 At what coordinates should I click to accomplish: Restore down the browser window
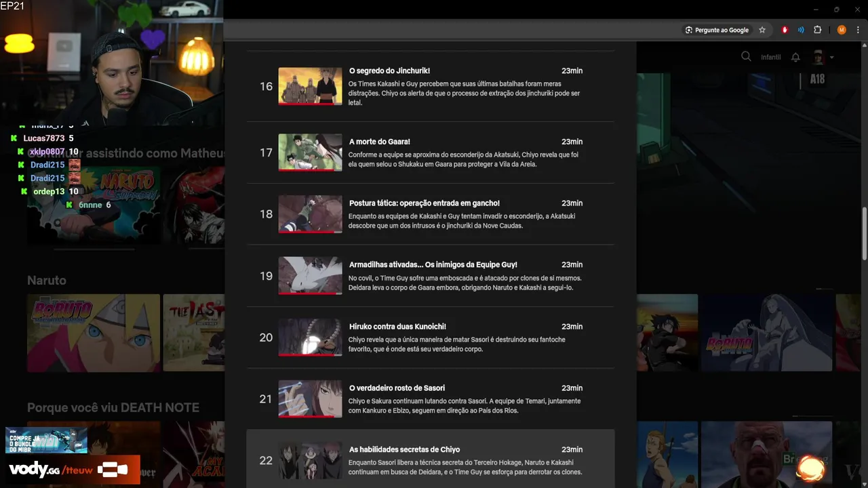click(x=837, y=9)
